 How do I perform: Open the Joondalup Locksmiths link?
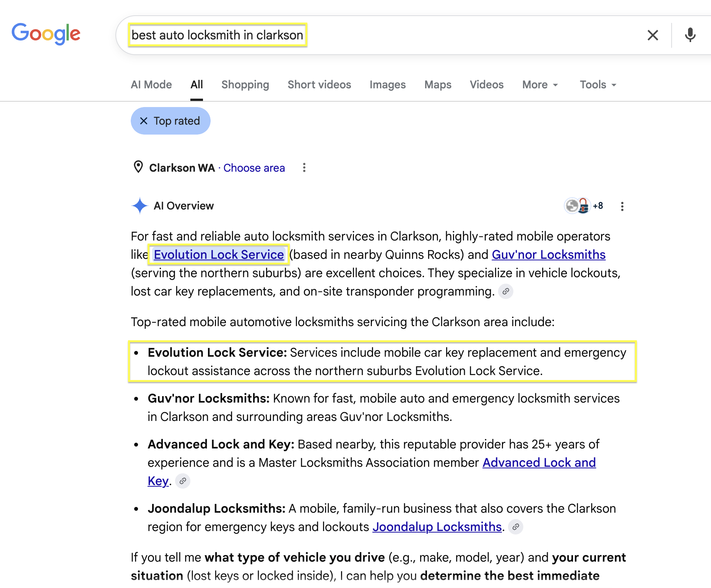tap(437, 527)
